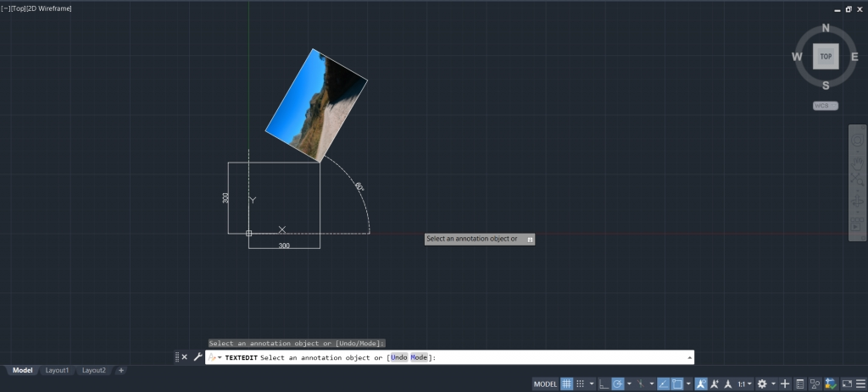Click the isolate objects icon
868x392 pixels.
(815, 384)
